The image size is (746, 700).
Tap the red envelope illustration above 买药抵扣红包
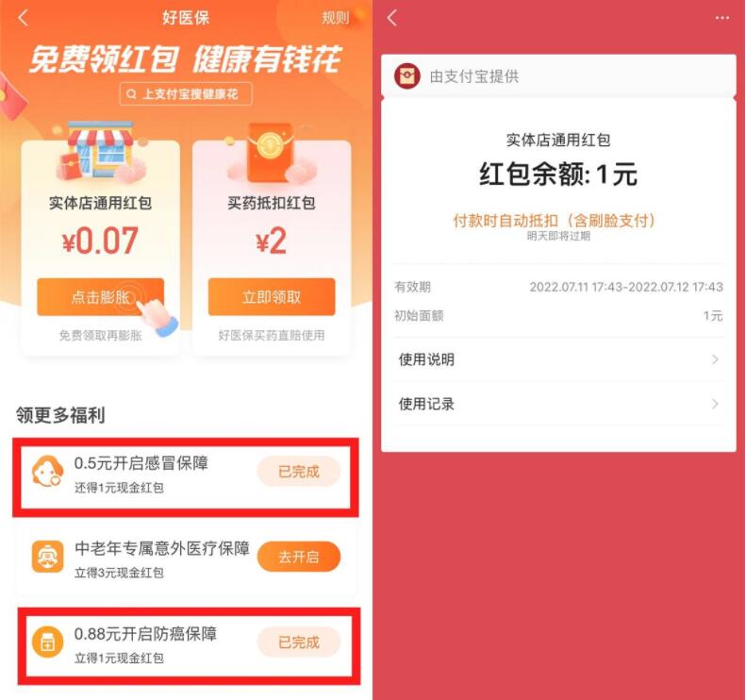pyautogui.click(x=272, y=152)
